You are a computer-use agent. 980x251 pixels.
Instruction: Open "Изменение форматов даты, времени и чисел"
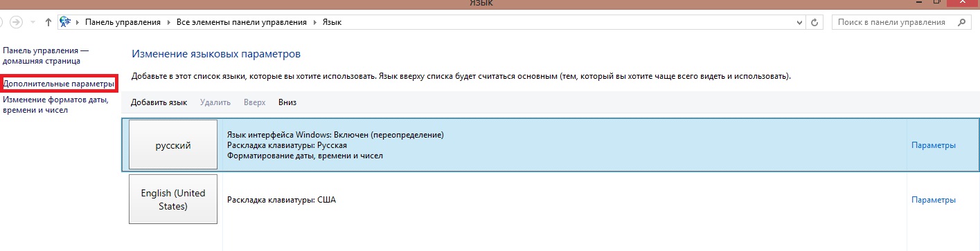[x=55, y=105]
